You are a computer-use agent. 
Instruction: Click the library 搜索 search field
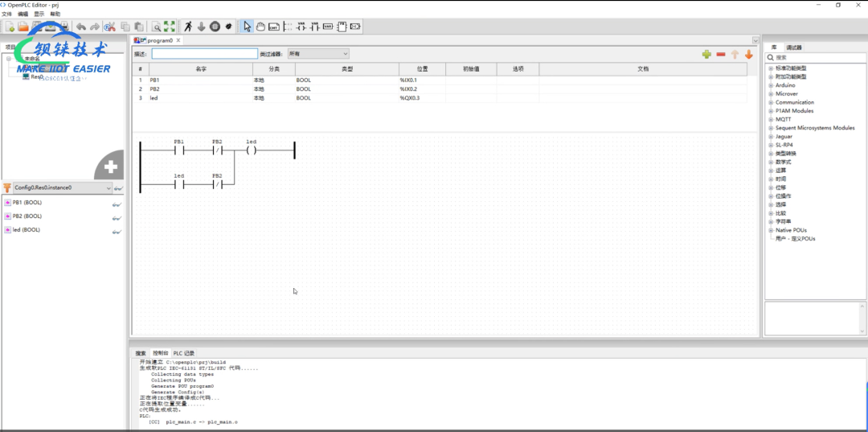click(815, 58)
